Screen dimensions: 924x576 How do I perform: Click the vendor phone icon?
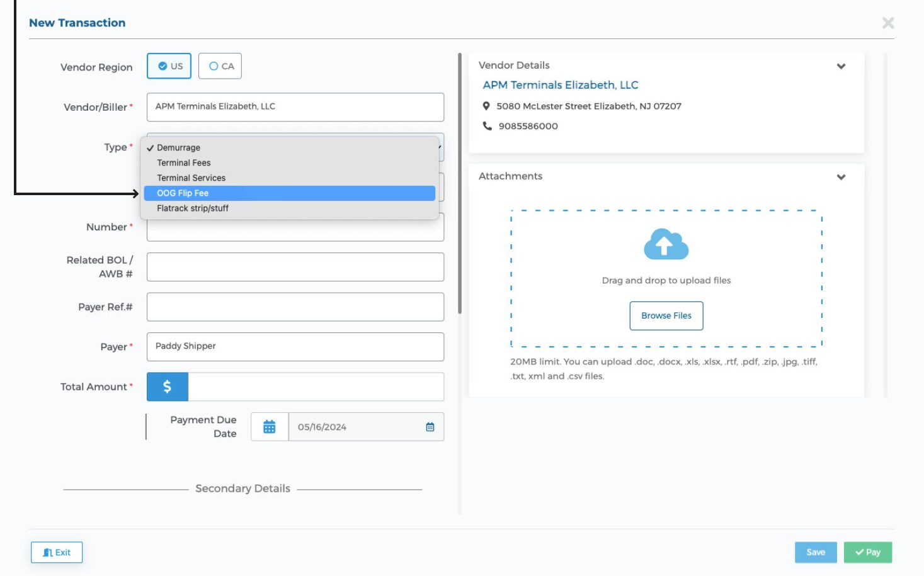[x=487, y=126]
